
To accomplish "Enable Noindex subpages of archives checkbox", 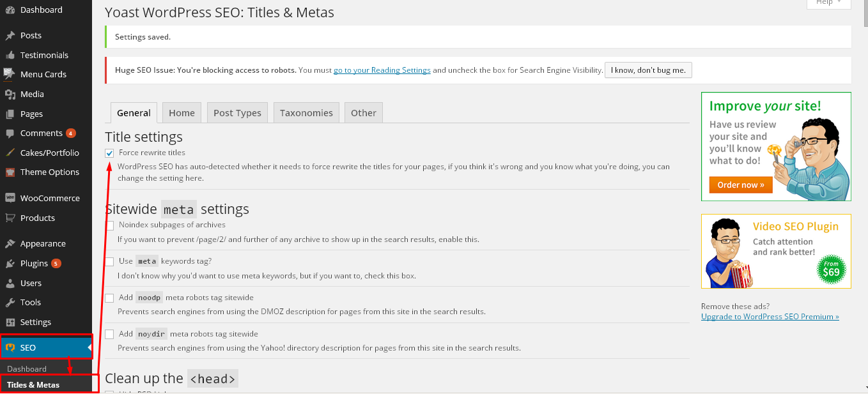I will (x=109, y=225).
